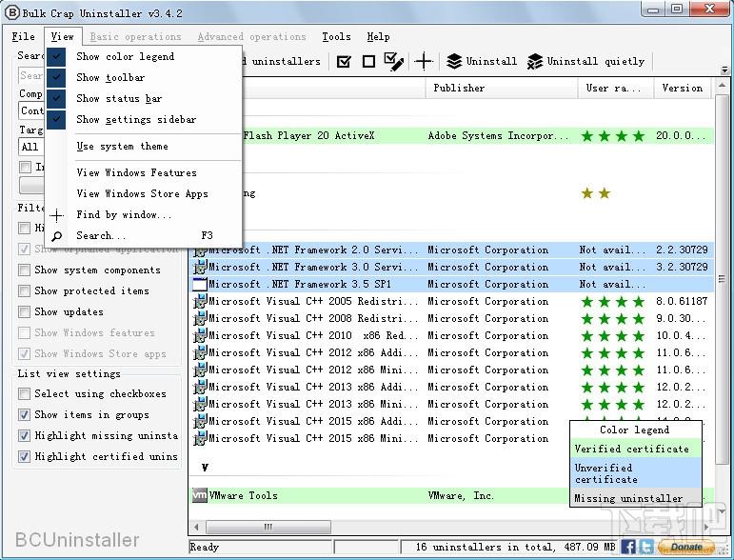Click the VMware Tools vm icon

(x=200, y=495)
